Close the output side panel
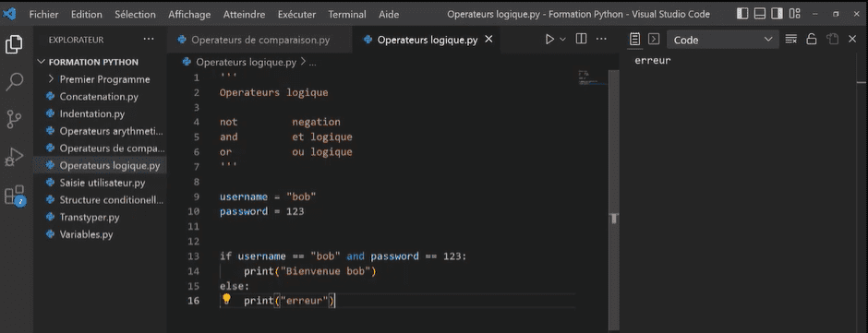The height and width of the screenshot is (333, 868). click(x=852, y=40)
